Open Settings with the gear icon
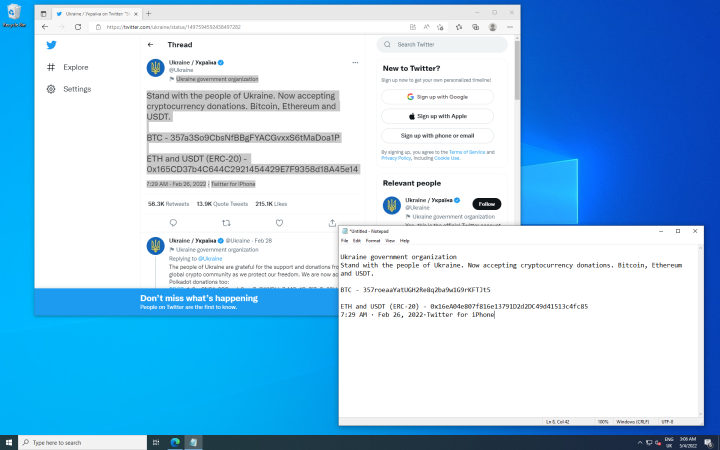 pyautogui.click(x=69, y=89)
